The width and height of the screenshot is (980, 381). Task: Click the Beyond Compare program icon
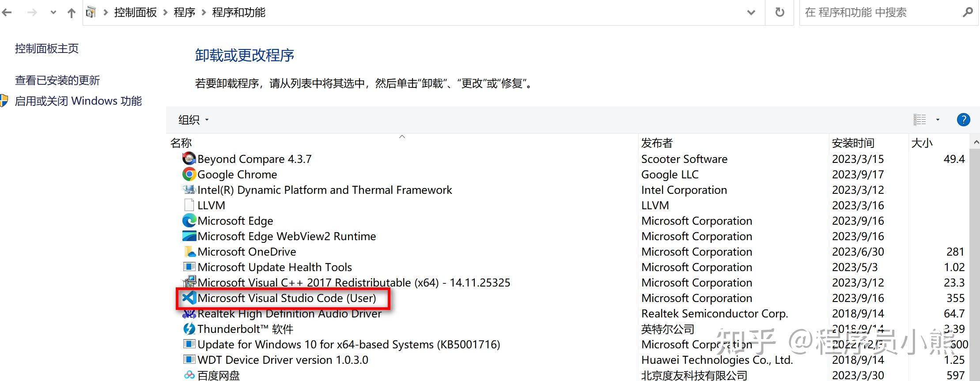[189, 159]
